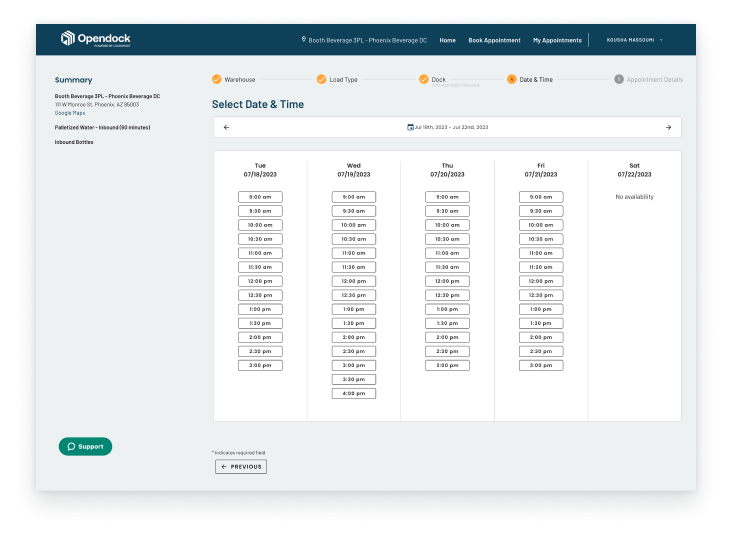Image resolution: width=732 pixels, height=539 pixels.
Task: Click the Appointment Details step circle
Action: (x=619, y=79)
